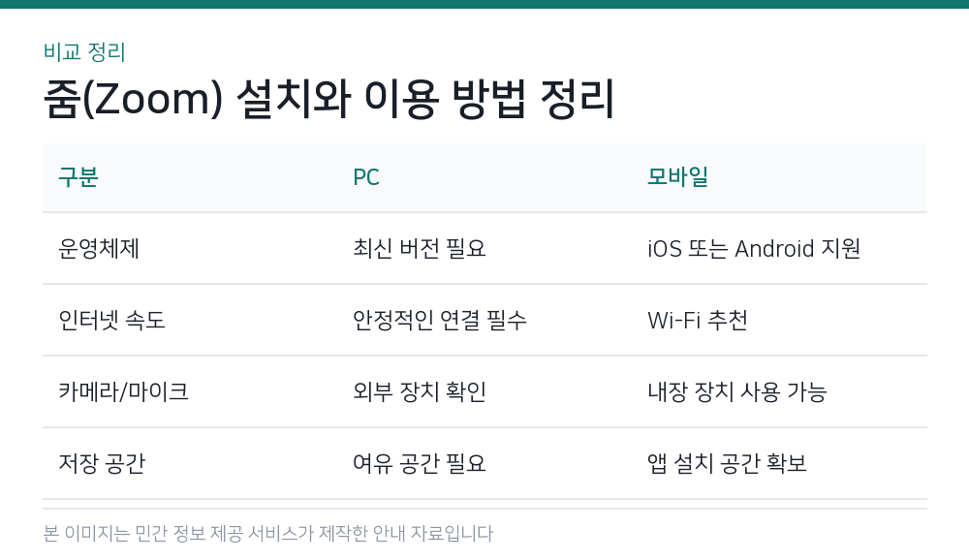Click the '안정적인 연결 필수' cell

click(x=439, y=320)
